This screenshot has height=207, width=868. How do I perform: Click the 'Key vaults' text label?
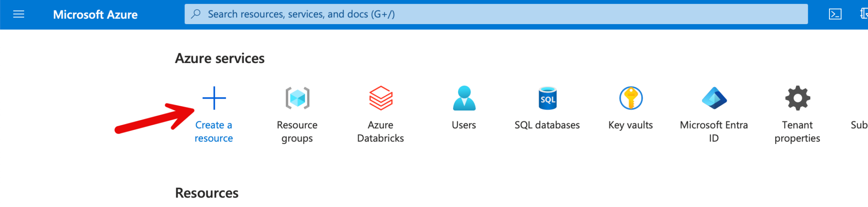(631, 125)
